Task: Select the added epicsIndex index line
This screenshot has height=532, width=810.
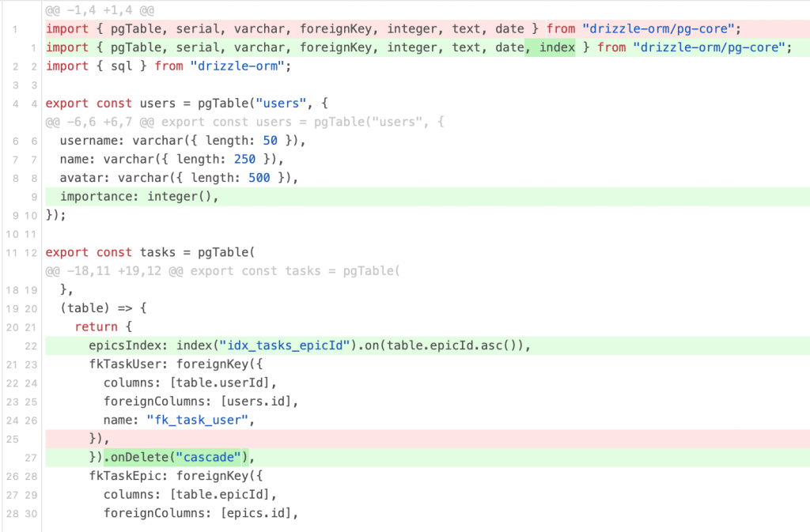Action: click(x=308, y=345)
